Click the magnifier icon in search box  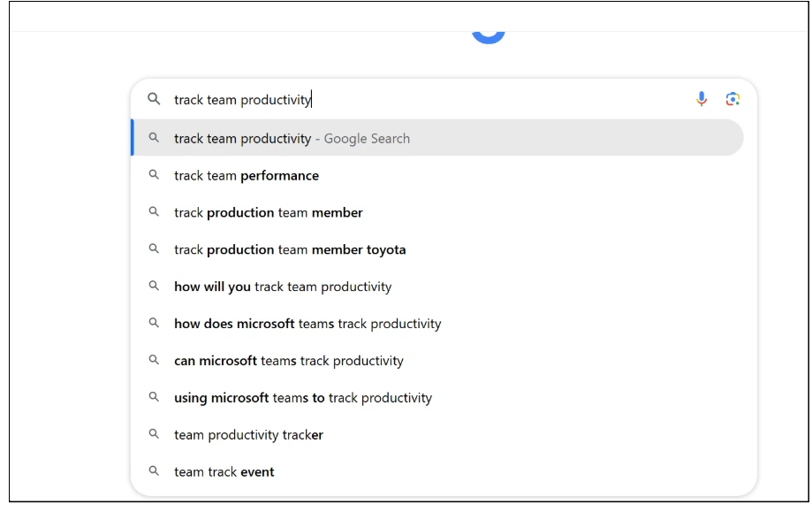point(154,98)
